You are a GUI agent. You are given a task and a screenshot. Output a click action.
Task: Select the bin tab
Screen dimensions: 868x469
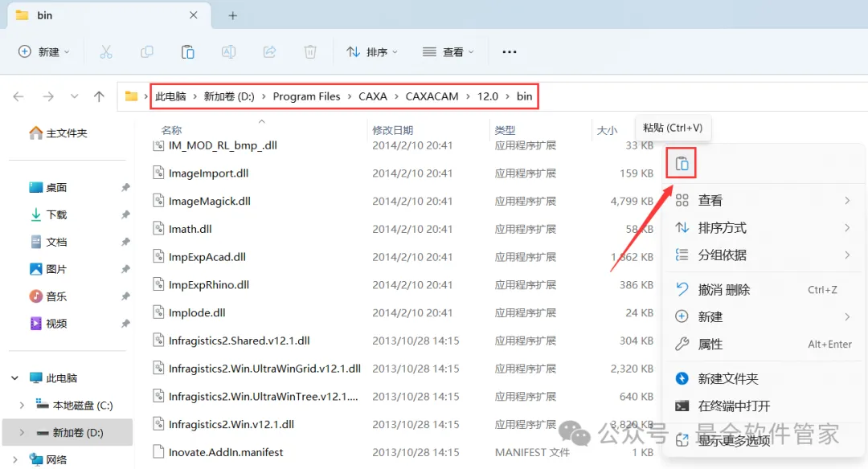[109, 15]
